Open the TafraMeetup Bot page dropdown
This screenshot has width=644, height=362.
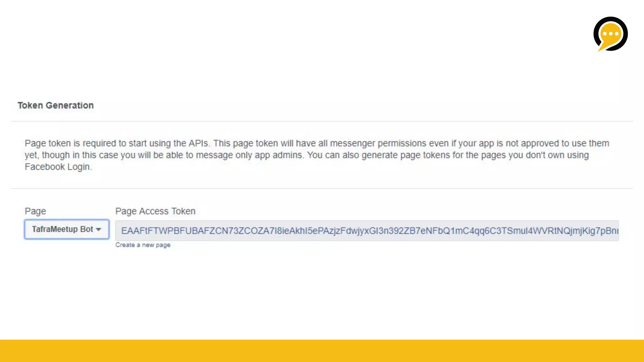coord(67,229)
